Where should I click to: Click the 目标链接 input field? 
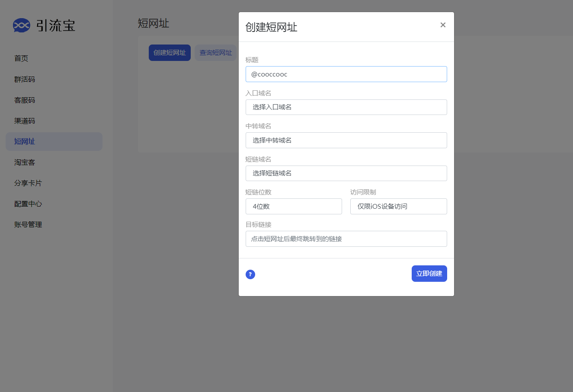[x=346, y=239]
